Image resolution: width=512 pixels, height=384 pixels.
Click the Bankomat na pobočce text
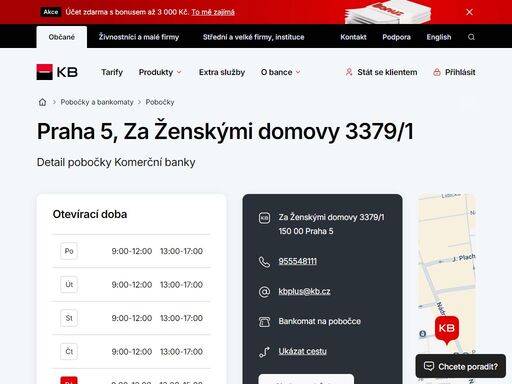320,321
